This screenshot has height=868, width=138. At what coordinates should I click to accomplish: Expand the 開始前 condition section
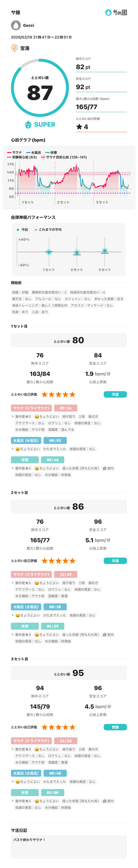pos(16,283)
